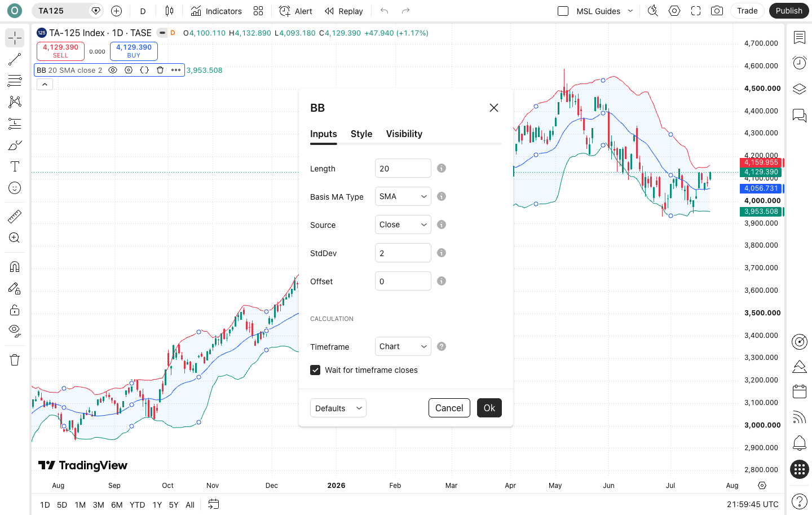Select the ruler measure tool
Viewport: 812px width, 515px height.
pyautogui.click(x=15, y=216)
